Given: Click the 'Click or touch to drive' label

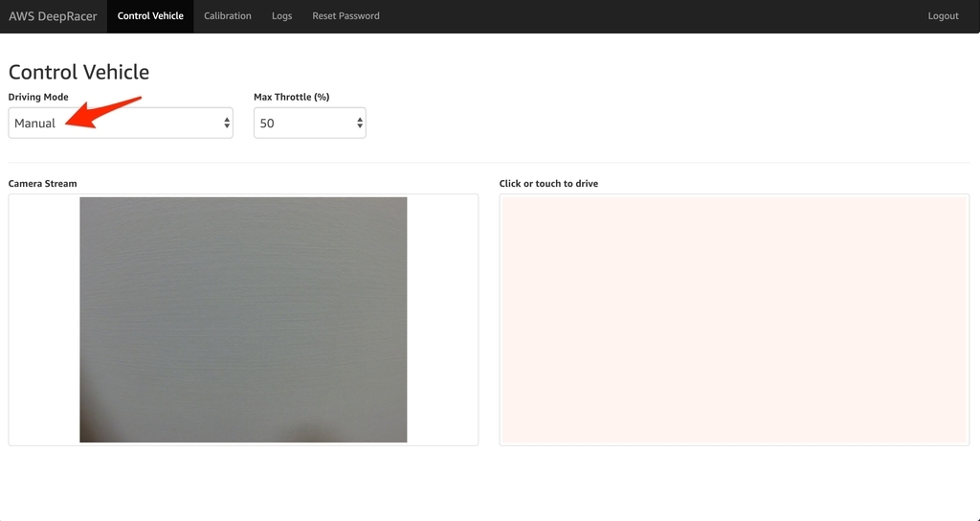Looking at the screenshot, I should (548, 183).
